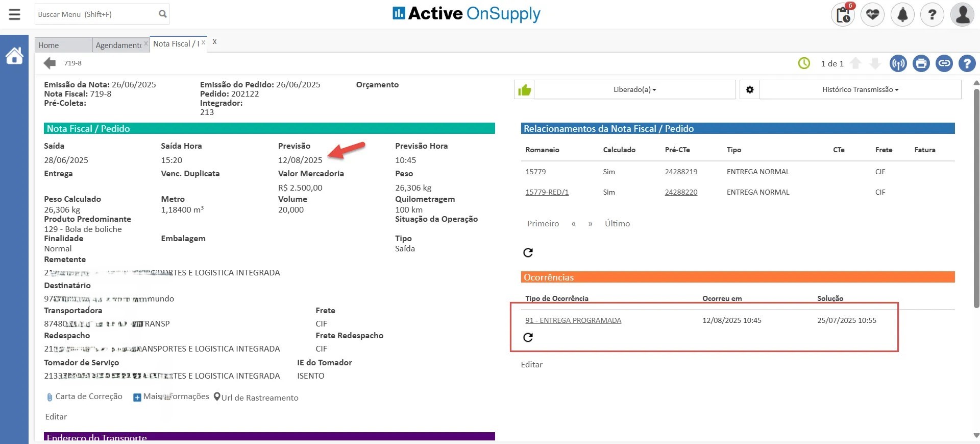
Task: Click the broadcast transmission icon
Action: (898, 63)
